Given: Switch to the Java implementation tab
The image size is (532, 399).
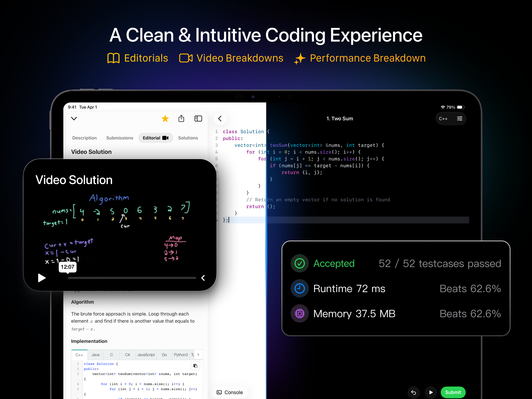Looking at the screenshot, I should tap(95, 355).
